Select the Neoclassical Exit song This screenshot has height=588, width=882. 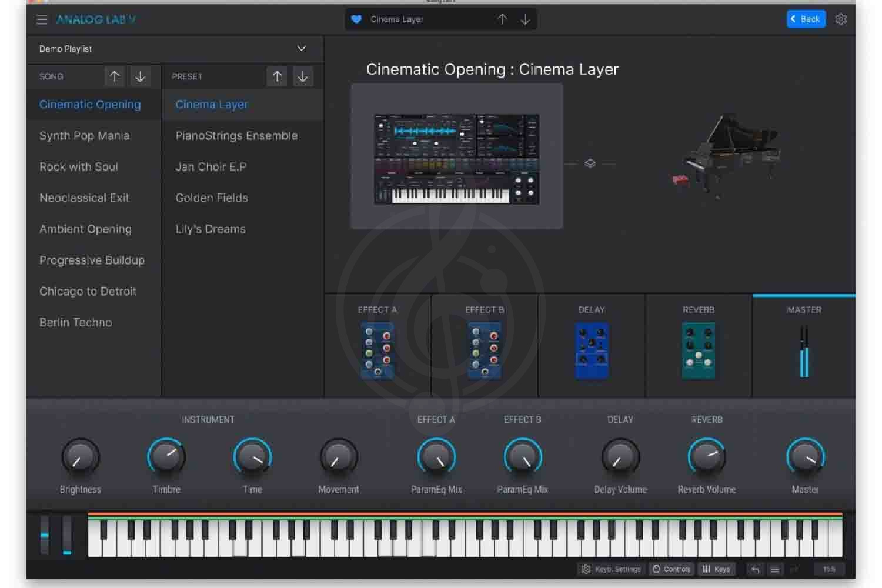tap(93, 198)
